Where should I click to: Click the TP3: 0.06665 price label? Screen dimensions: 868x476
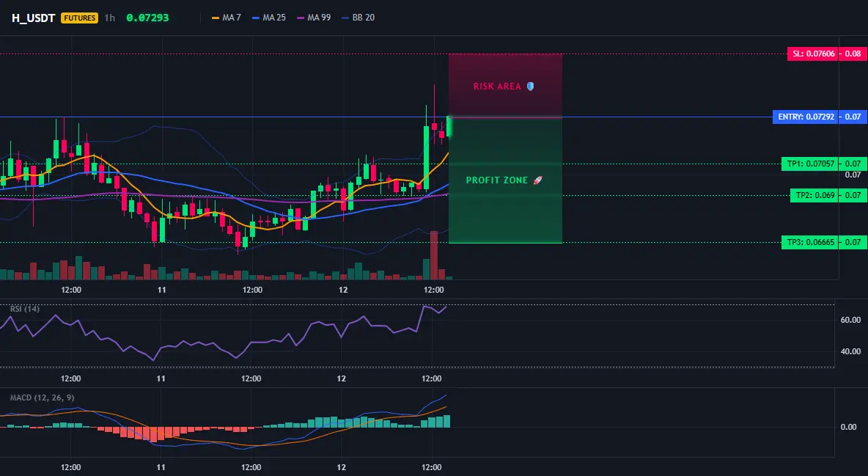pos(810,242)
